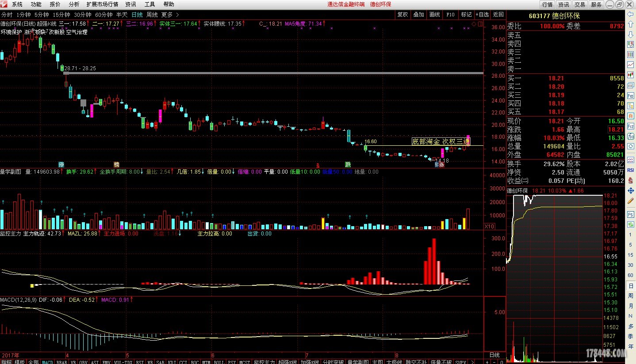The height and width of the screenshot is (364, 636).
Task: Switch to 1-minute period in right sidebar
Action: pos(631,235)
